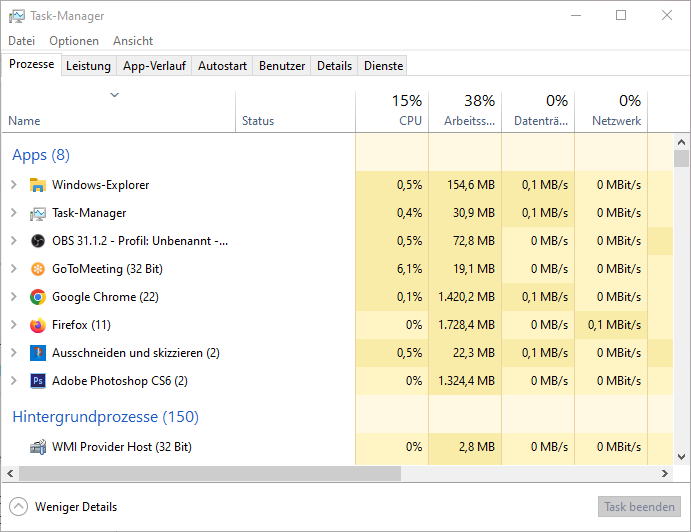Click the horizontal scrollbar thumb
691x532 pixels.
point(210,474)
